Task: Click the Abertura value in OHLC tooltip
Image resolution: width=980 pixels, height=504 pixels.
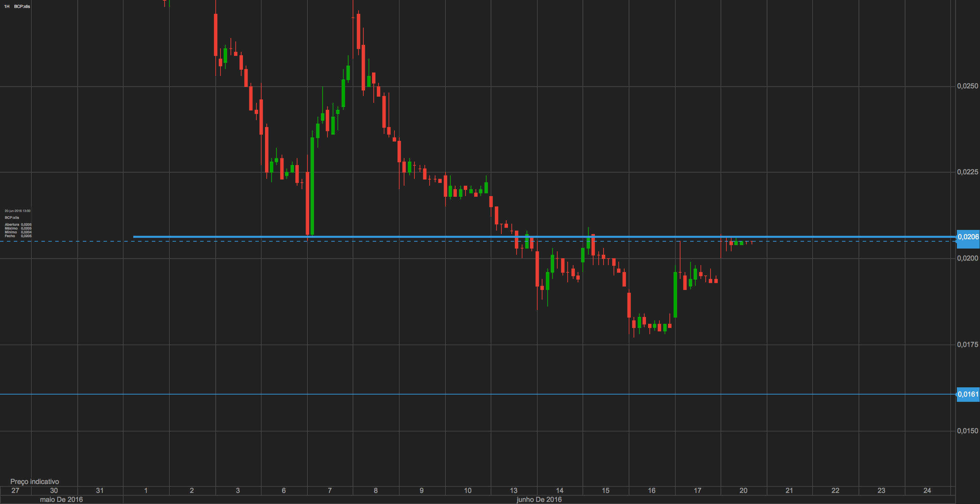Action: pos(26,225)
